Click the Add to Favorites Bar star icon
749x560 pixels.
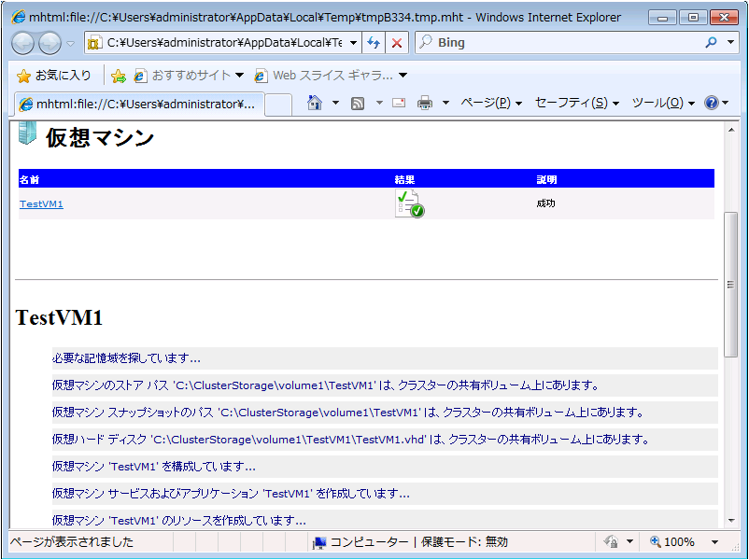pos(119,75)
